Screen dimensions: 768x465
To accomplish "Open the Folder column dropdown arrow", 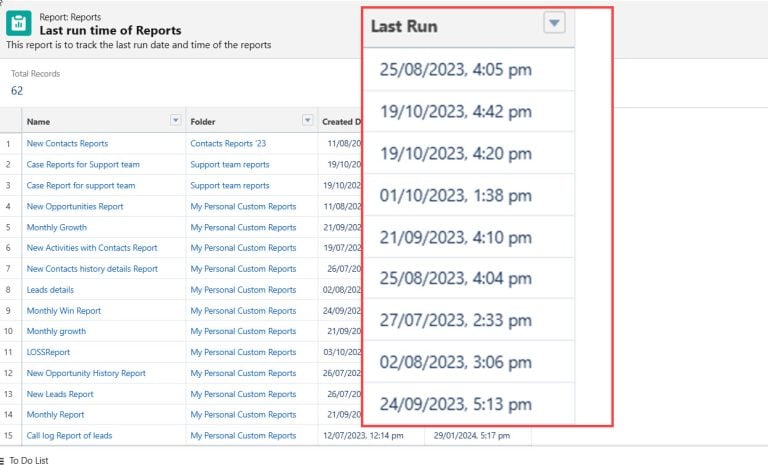I will click(307, 120).
